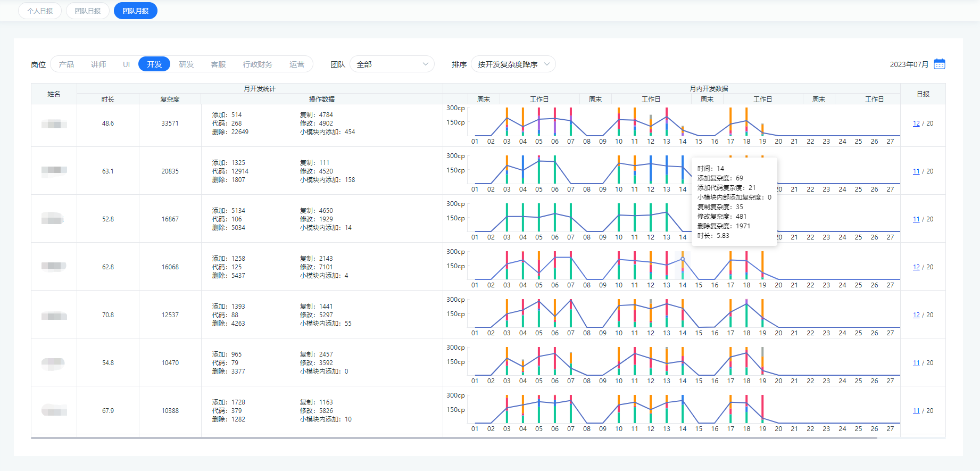Image resolution: width=980 pixels, height=471 pixels.
Task: Choose the 产品 position filter
Action: pyautogui.click(x=67, y=64)
